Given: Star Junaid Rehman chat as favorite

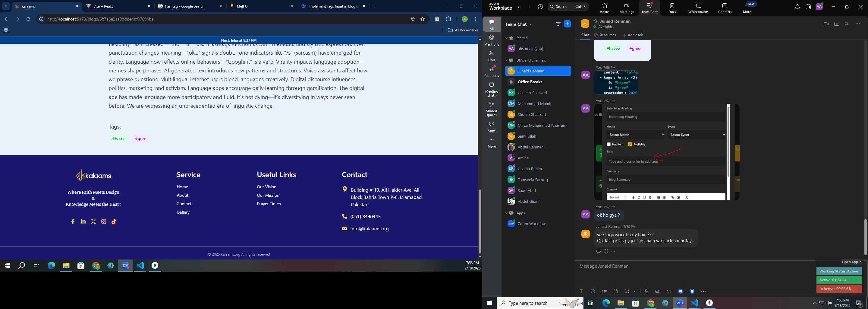Looking at the screenshot, I should tap(595, 21).
